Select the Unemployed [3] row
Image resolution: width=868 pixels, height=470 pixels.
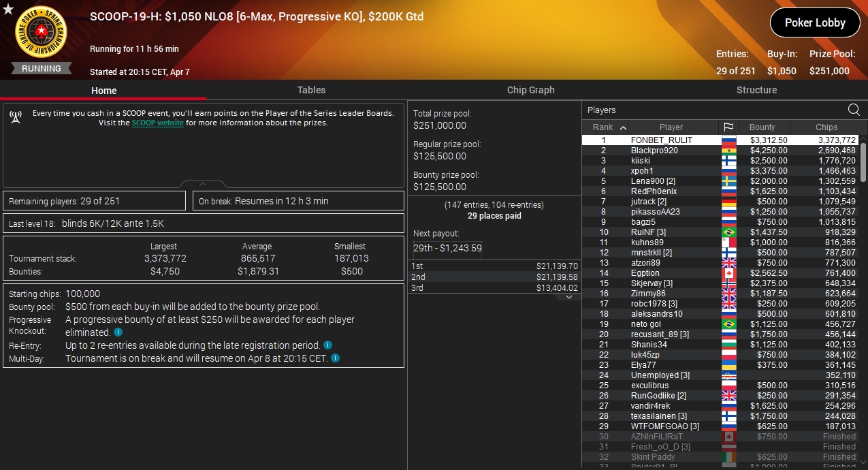720,375
